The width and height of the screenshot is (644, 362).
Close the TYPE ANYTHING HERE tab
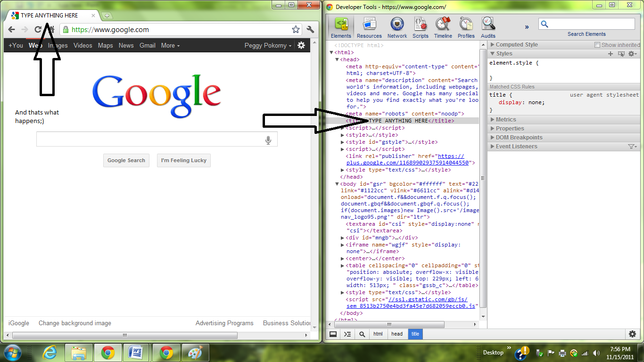pyautogui.click(x=93, y=16)
